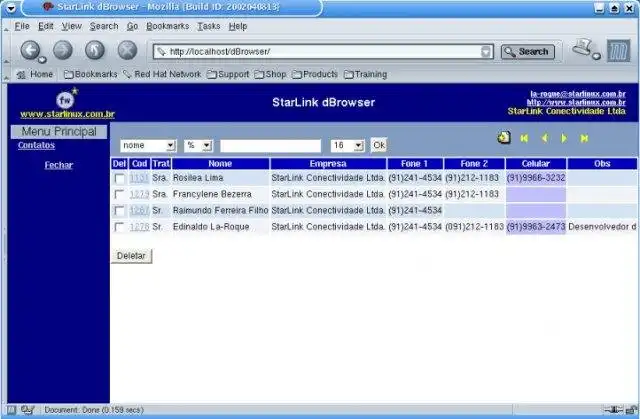640x419 pixels.
Task: Open the Go menu
Action: 132,26
